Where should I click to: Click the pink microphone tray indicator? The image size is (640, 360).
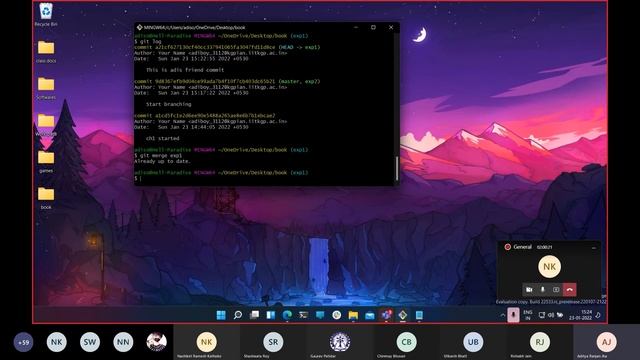513,315
